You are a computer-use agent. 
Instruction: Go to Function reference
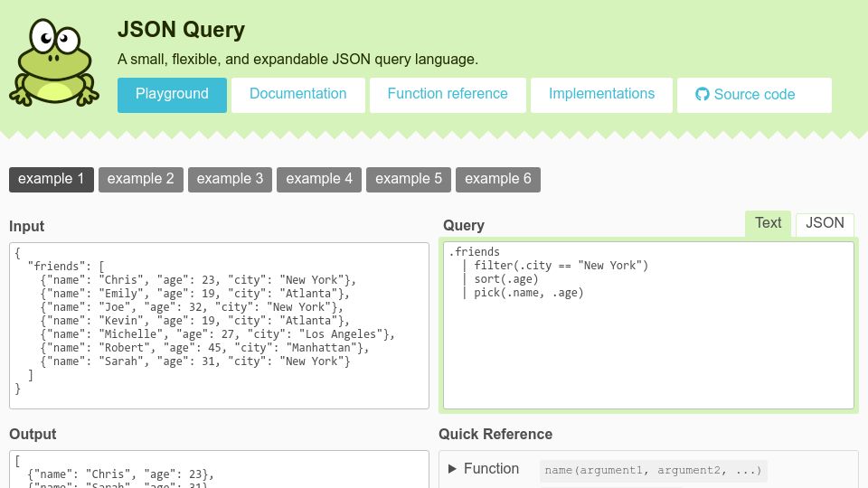coord(448,95)
